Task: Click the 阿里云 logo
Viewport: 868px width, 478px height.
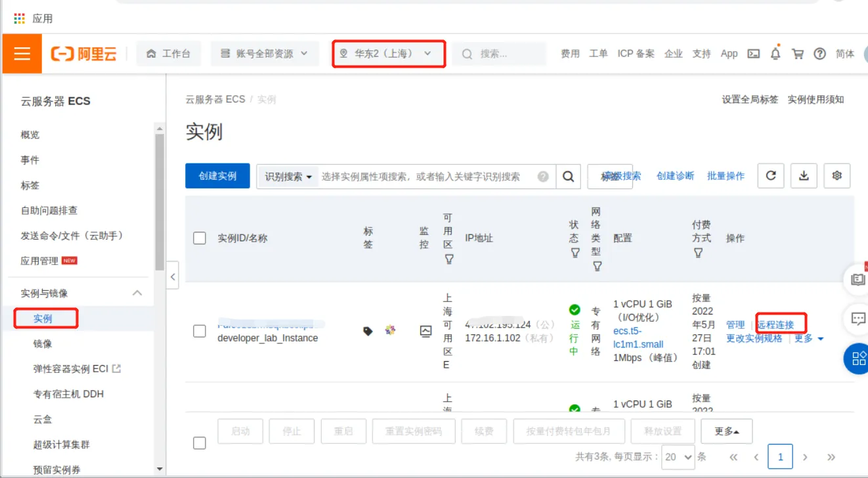Action: click(x=83, y=54)
